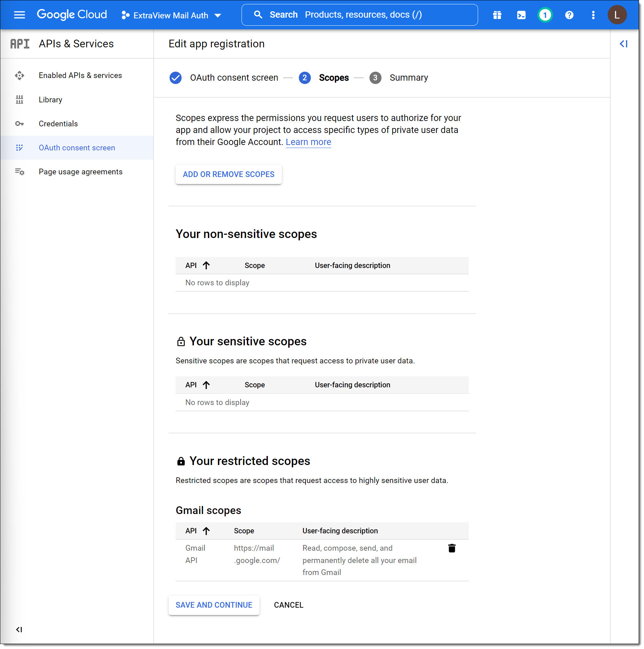Click Scope column header in non-sensitive table
644x649 pixels.
255,265
